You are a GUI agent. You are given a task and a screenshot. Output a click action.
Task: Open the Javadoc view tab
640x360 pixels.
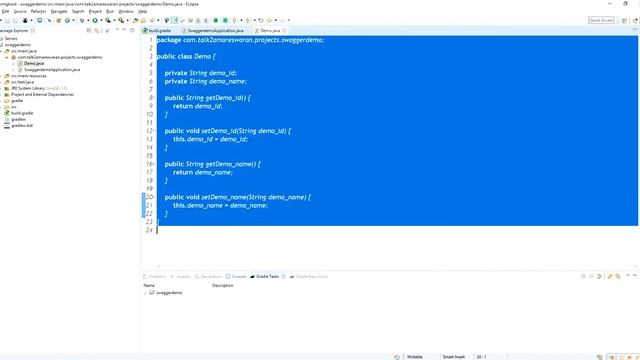pyautogui.click(x=180, y=276)
